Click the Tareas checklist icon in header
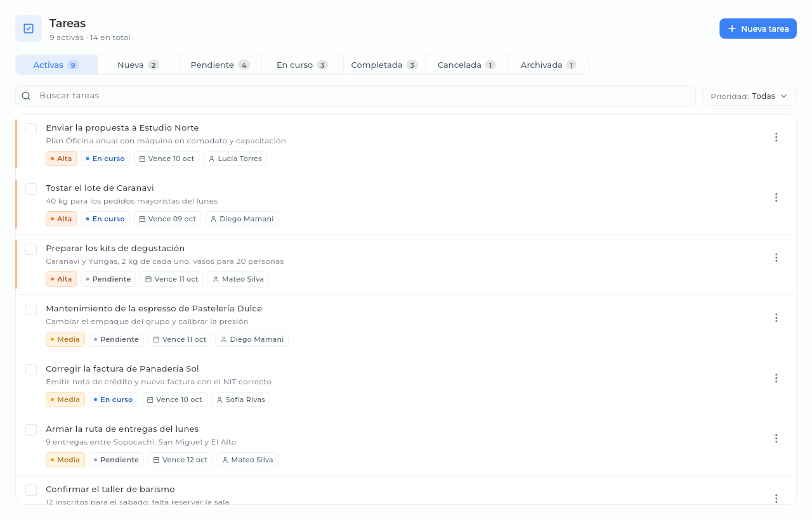 pyautogui.click(x=29, y=29)
